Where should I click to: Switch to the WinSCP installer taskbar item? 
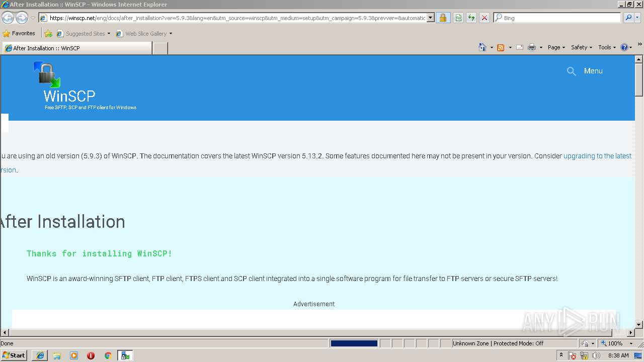[x=125, y=355]
